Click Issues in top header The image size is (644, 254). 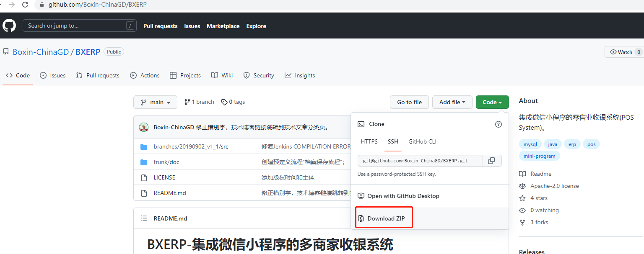pyautogui.click(x=192, y=26)
